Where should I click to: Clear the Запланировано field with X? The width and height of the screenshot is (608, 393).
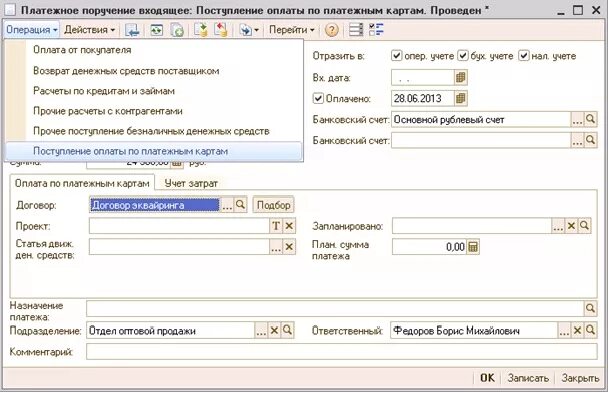pos(571,226)
